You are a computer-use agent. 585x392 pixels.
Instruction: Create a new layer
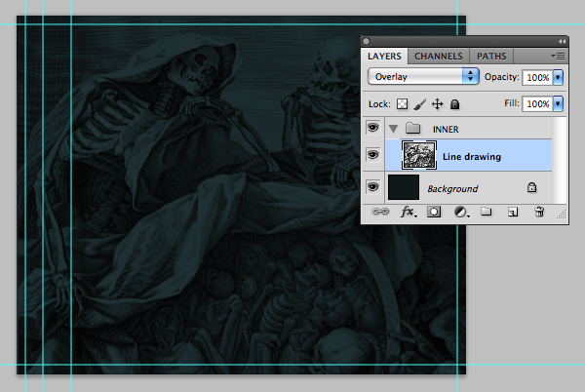tap(513, 213)
